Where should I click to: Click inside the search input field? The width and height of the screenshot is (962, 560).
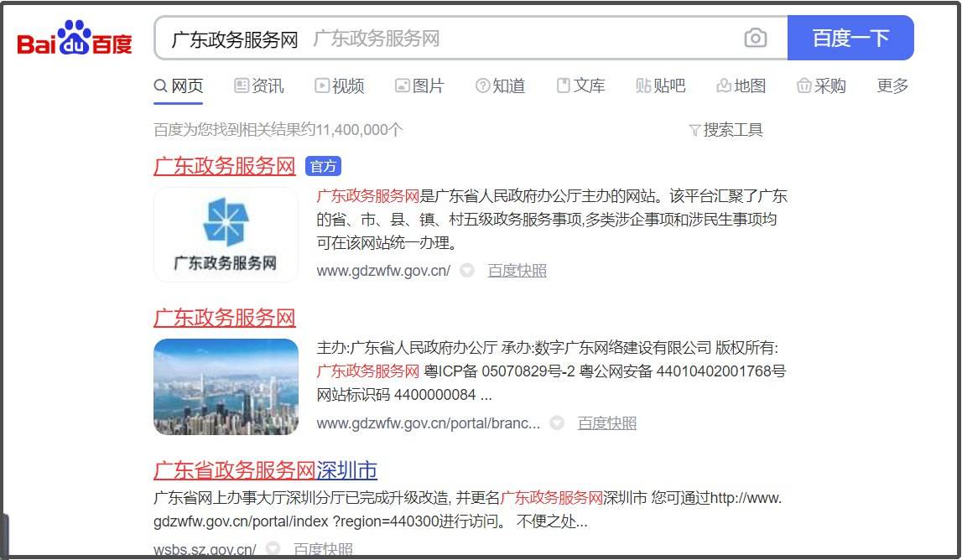coord(419,38)
